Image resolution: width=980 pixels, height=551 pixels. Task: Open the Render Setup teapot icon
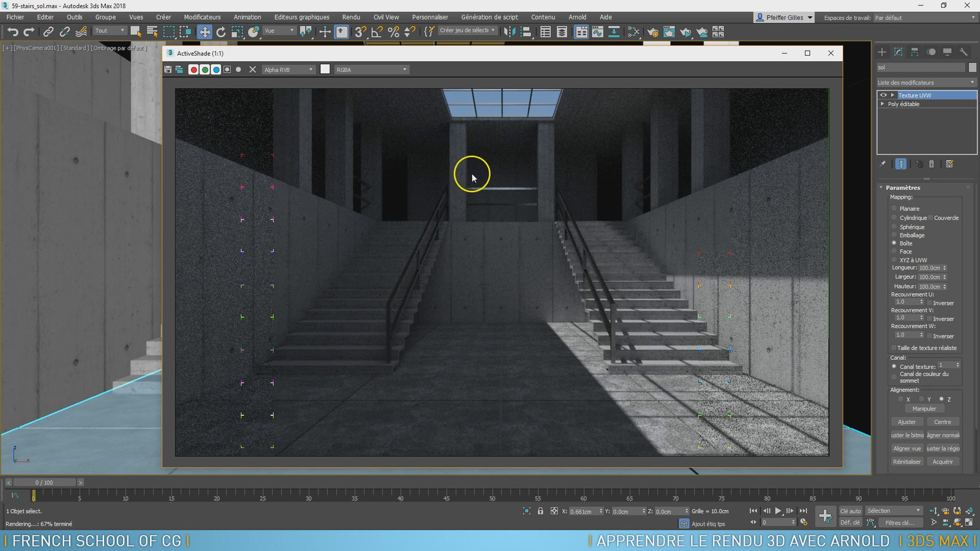click(x=653, y=31)
